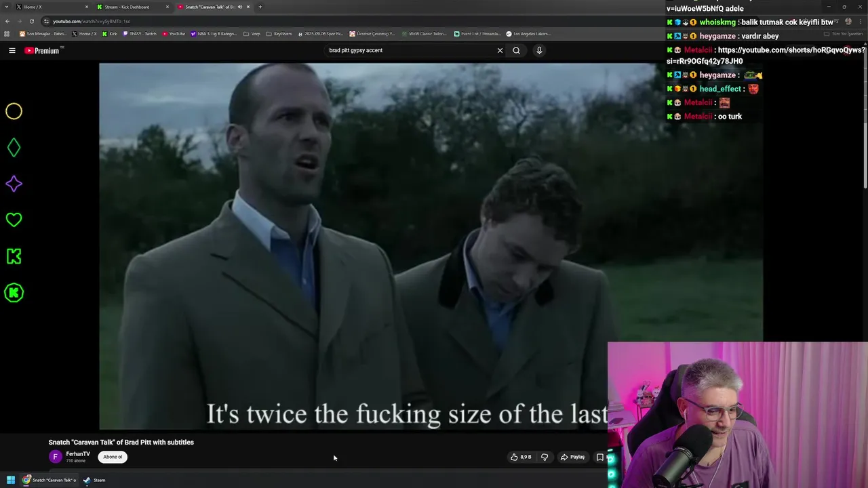Mute the Snatch tab via speaker icon
868x488 pixels.
pos(240,7)
